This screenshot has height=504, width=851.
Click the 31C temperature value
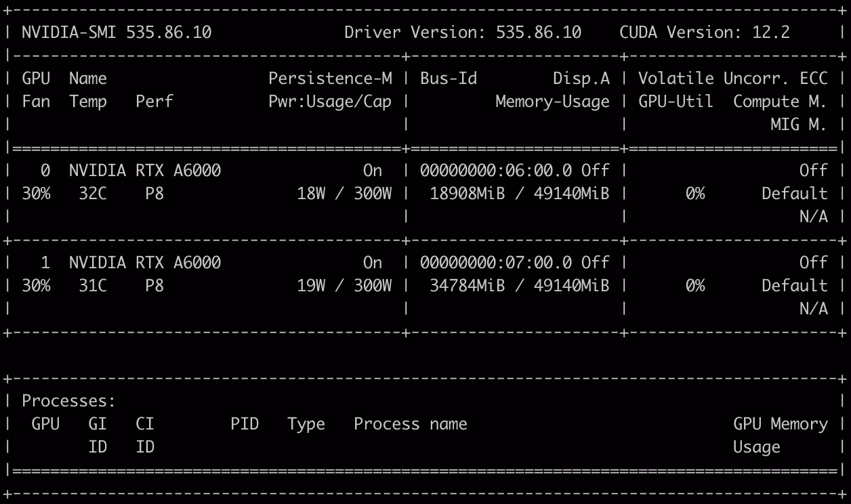[x=93, y=286]
